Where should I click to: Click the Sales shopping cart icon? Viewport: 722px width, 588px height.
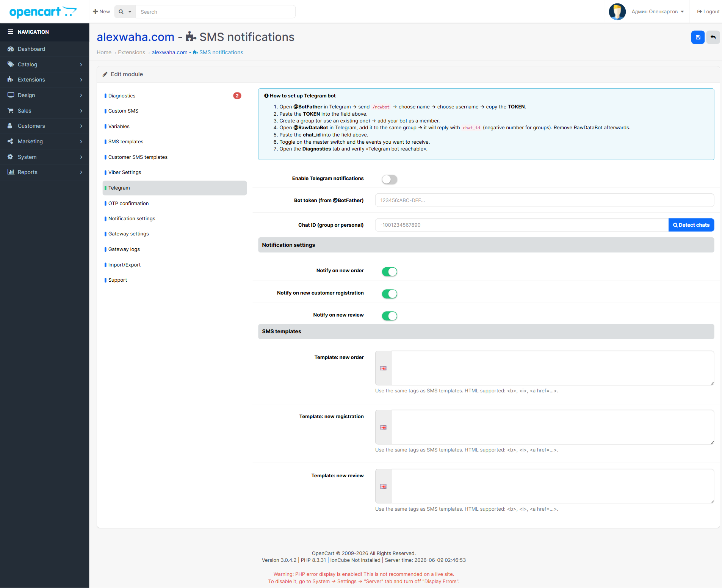point(11,111)
